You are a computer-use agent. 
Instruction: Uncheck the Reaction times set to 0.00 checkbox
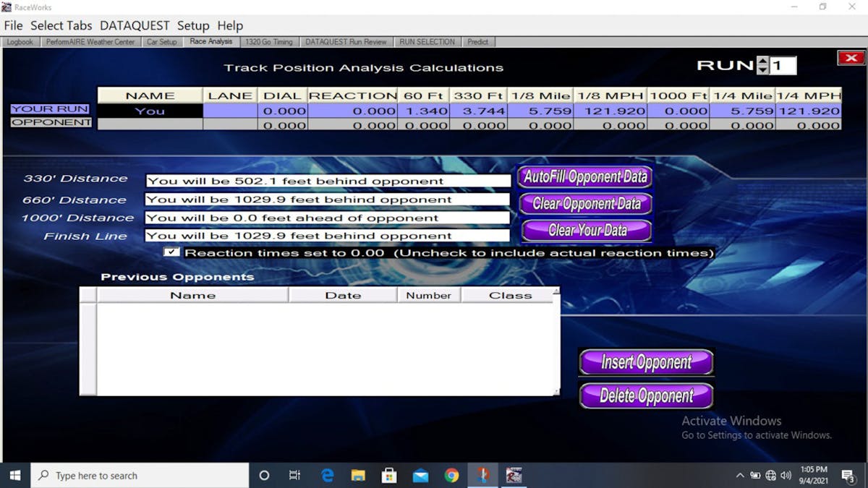pos(171,252)
